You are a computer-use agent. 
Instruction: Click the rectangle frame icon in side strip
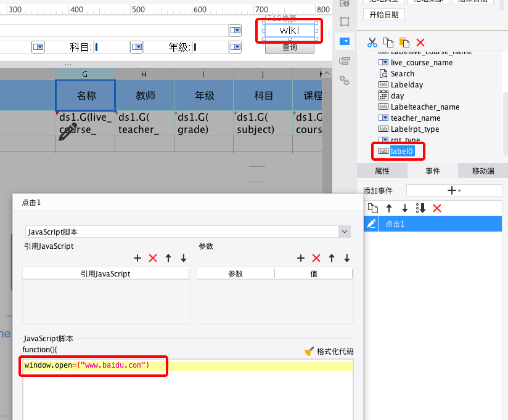(x=345, y=22)
